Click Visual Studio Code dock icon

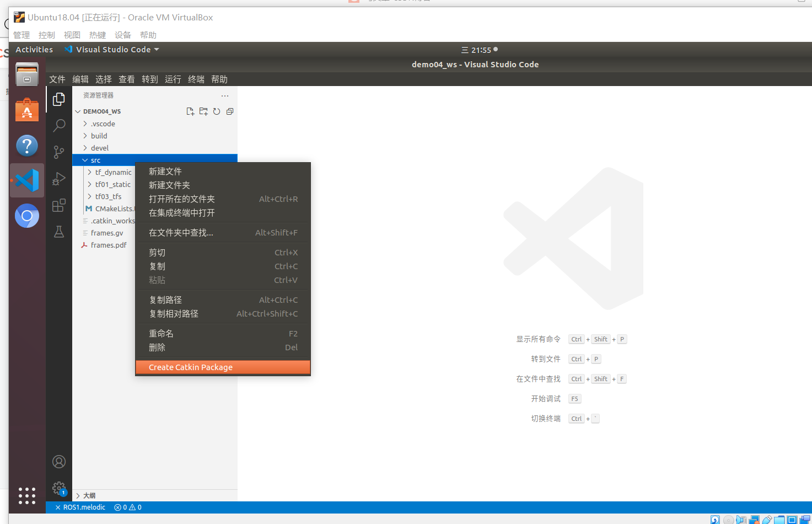tap(27, 180)
